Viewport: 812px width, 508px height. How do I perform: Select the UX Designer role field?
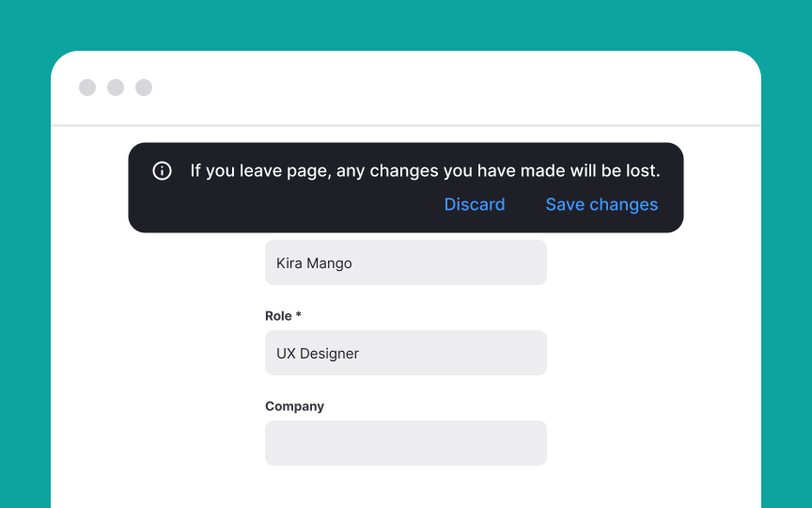point(406,353)
